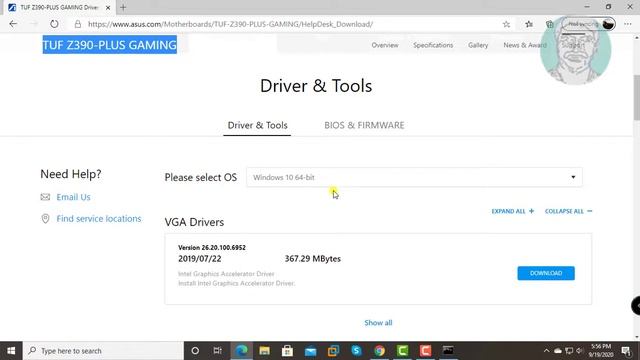Open Cortana from the taskbar
Screen dimensions: 640x360
(x=195, y=351)
